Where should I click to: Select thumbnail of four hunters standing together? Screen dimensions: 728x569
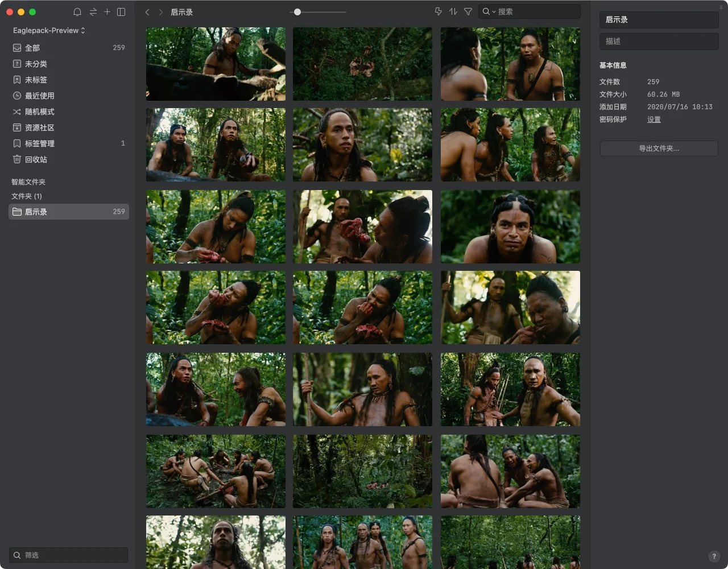click(x=362, y=542)
